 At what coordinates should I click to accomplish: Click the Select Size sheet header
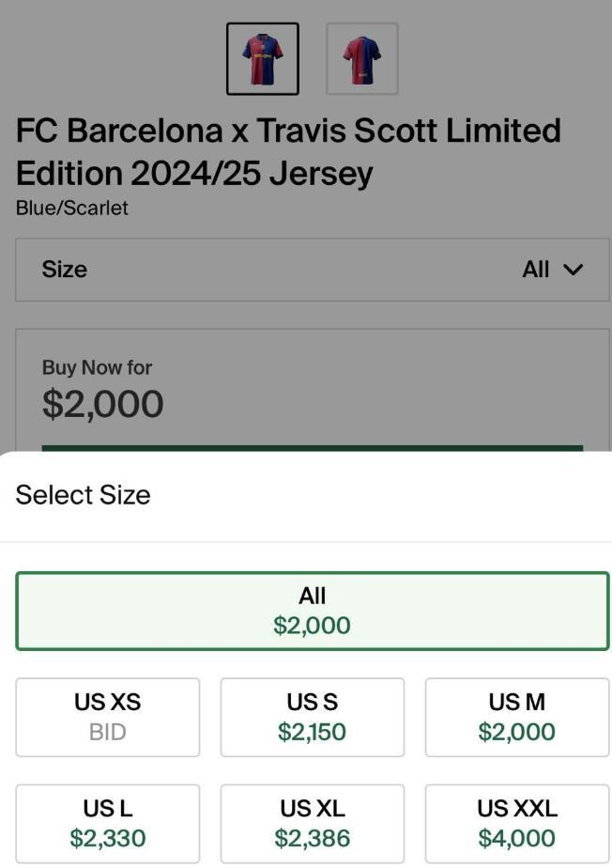[x=84, y=495]
